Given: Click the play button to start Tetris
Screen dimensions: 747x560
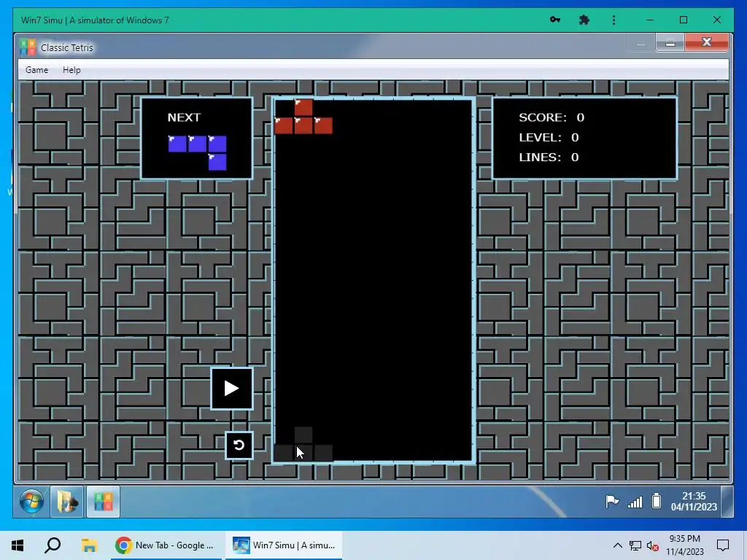Looking at the screenshot, I should (231, 389).
